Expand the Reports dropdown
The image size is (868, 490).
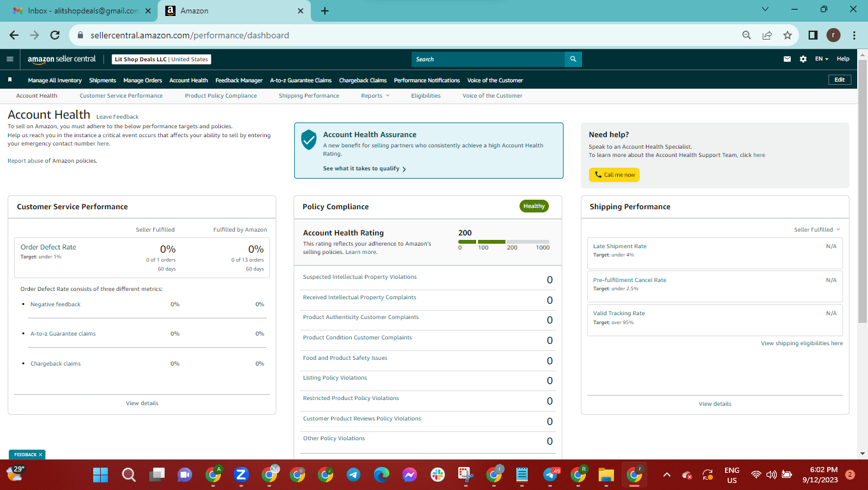pos(375,96)
